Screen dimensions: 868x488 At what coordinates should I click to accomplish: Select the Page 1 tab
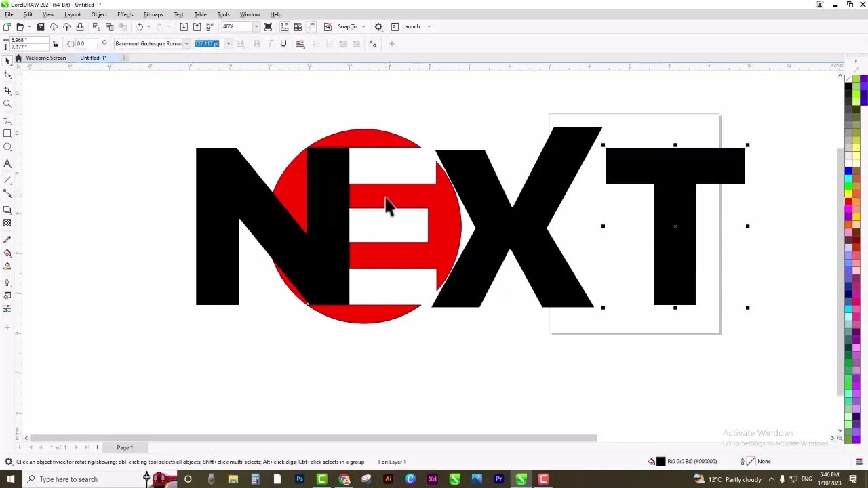click(x=125, y=447)
